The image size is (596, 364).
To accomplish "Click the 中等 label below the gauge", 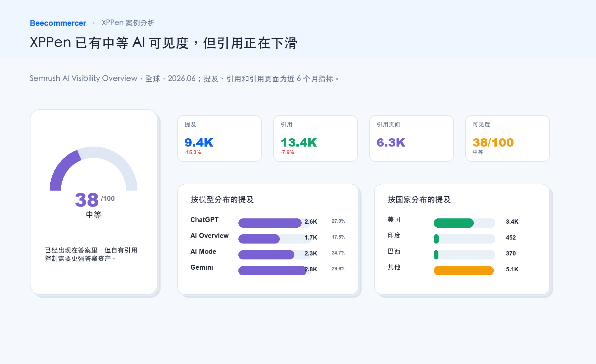I will 93,215.
